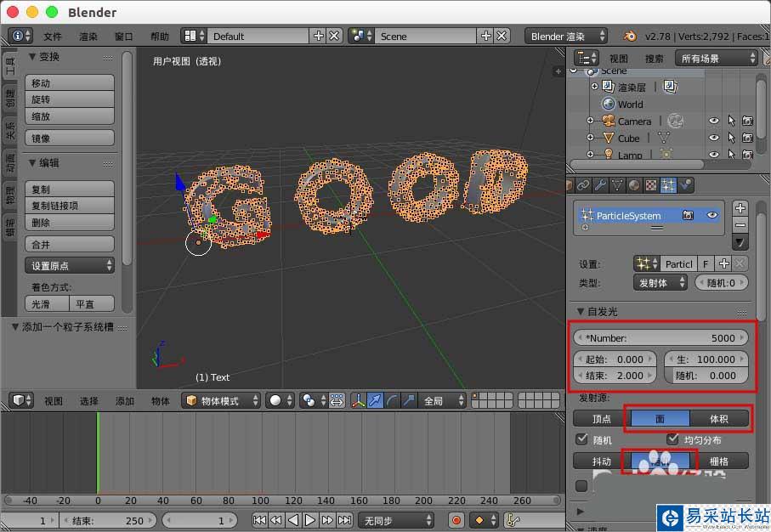The width and height of the screenshot is (771, 532).
Task: Expand the Cube item in outliner
Action: pos(590,138)
